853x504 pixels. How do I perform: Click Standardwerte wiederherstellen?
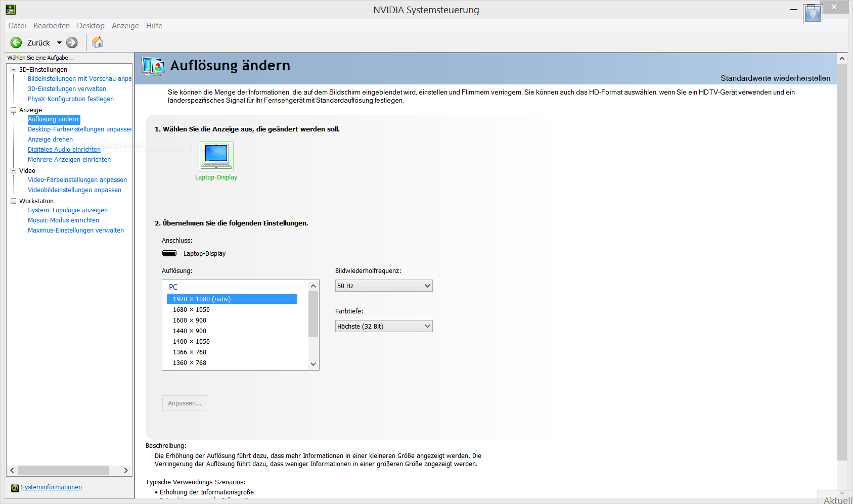point(776,78)
